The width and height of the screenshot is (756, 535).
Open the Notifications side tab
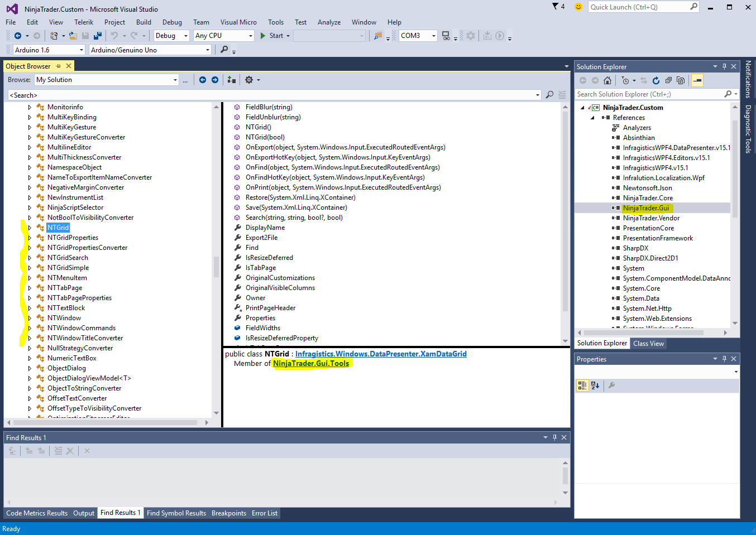tap(748, 79)
